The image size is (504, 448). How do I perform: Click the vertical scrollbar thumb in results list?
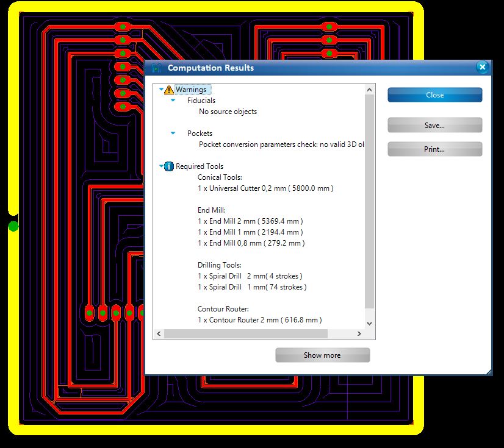click(369, 201)
